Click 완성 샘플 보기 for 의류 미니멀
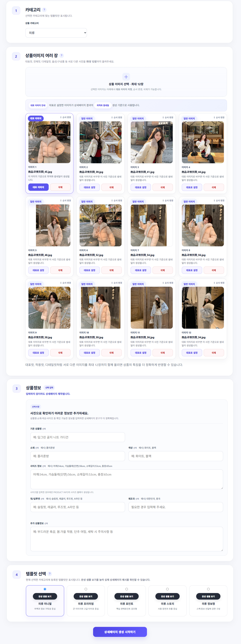 click(45, 596)
